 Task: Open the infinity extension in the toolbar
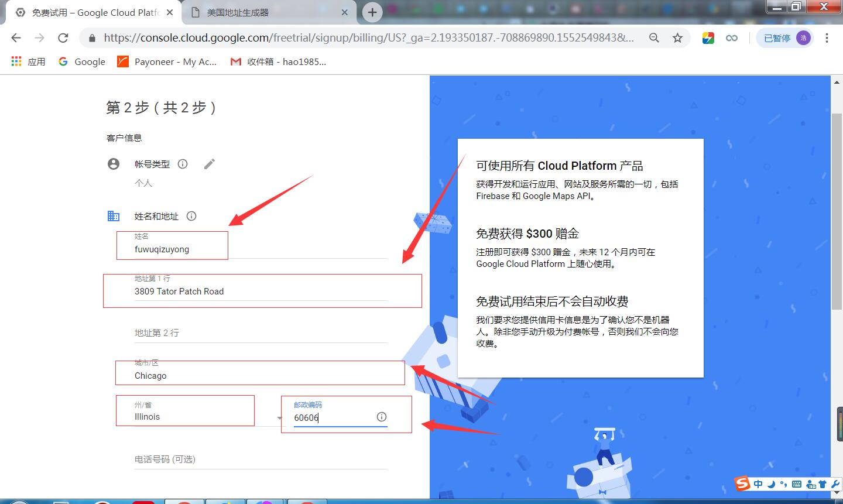pos(732,37)
